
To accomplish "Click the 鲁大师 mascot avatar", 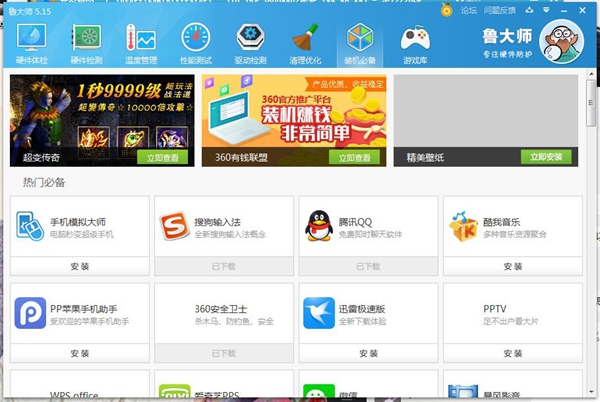I will click(x=561, y=42).
